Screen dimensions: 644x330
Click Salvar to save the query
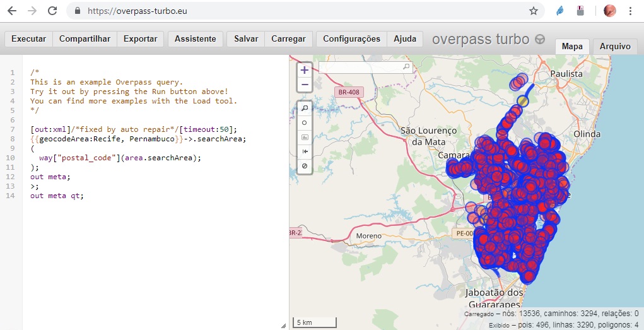246,39
